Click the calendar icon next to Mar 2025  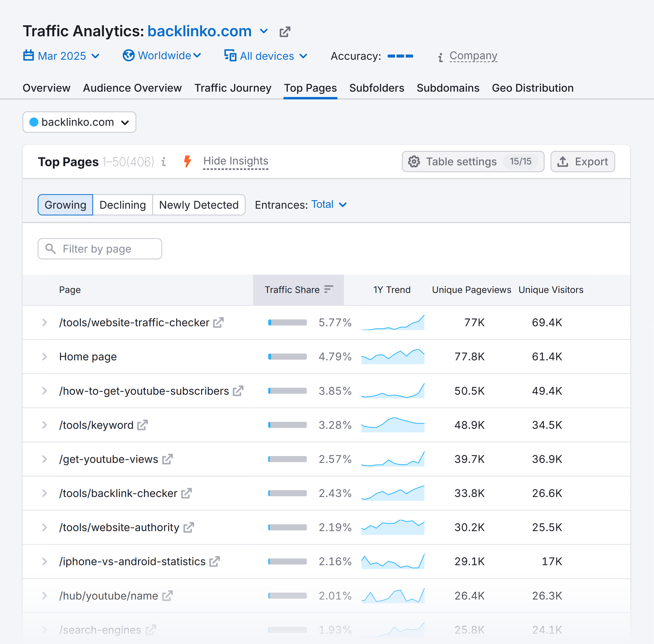(x=29, y=55)
